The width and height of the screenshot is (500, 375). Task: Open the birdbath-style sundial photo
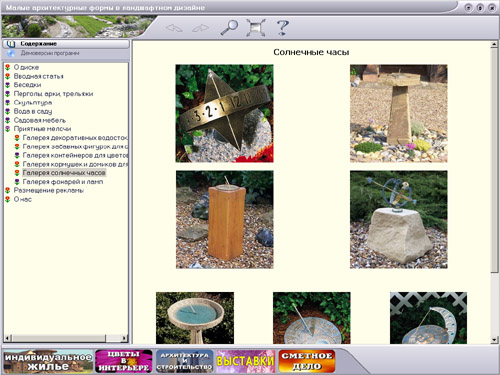point(195,318)
